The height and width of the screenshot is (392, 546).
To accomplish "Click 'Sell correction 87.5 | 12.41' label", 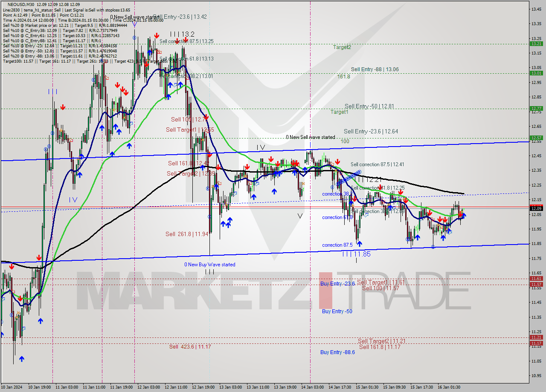I will pos(378,164).
